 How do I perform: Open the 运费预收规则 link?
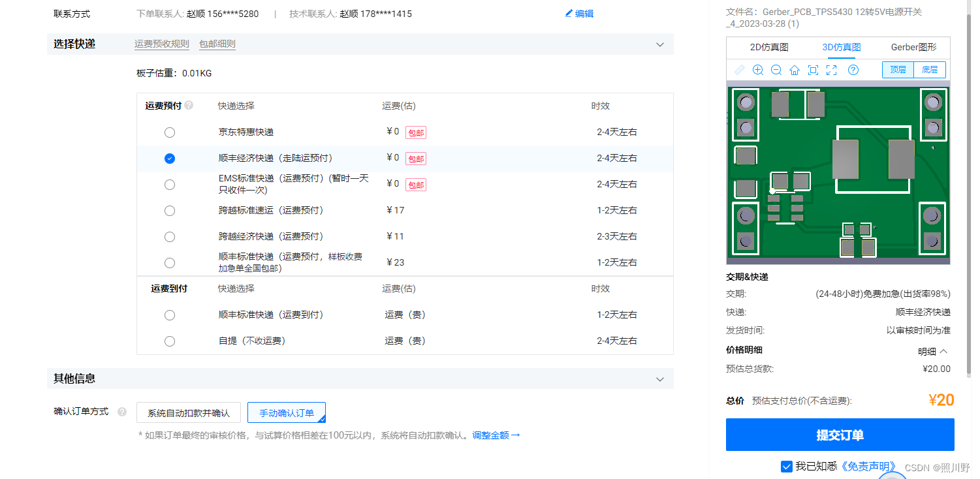pyautogui.click(x=162, y=44)
